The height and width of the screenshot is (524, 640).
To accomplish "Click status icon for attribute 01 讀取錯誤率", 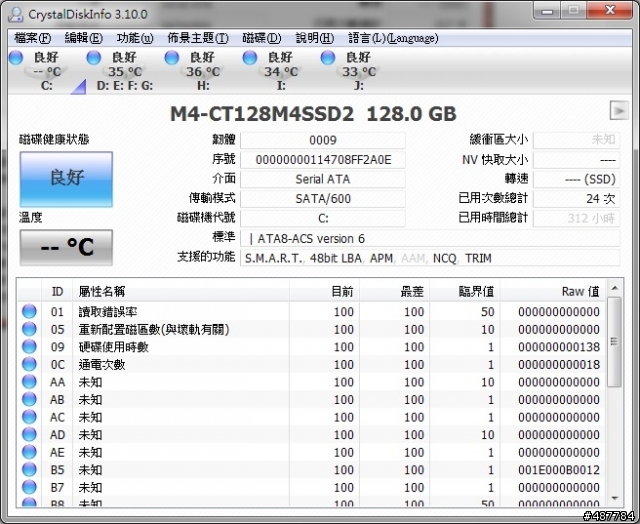I will pyautogui.click(x=29, y=311).
